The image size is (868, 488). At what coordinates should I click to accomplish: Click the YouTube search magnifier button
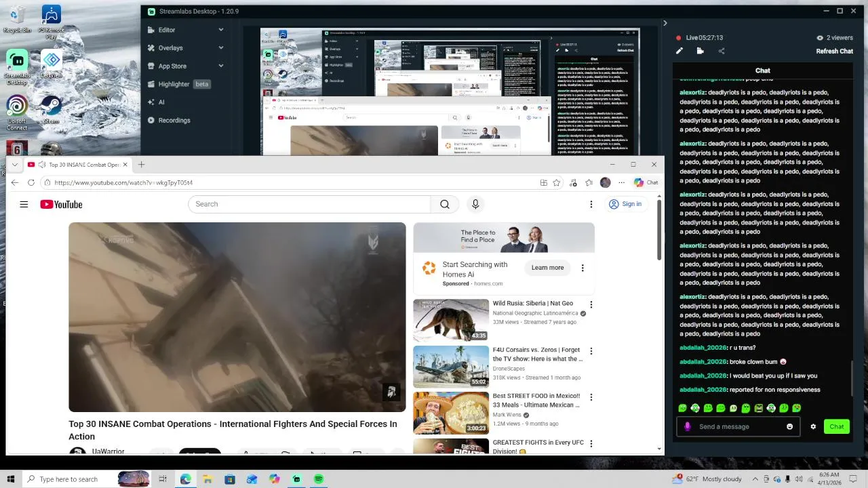[x=445, y=204]
